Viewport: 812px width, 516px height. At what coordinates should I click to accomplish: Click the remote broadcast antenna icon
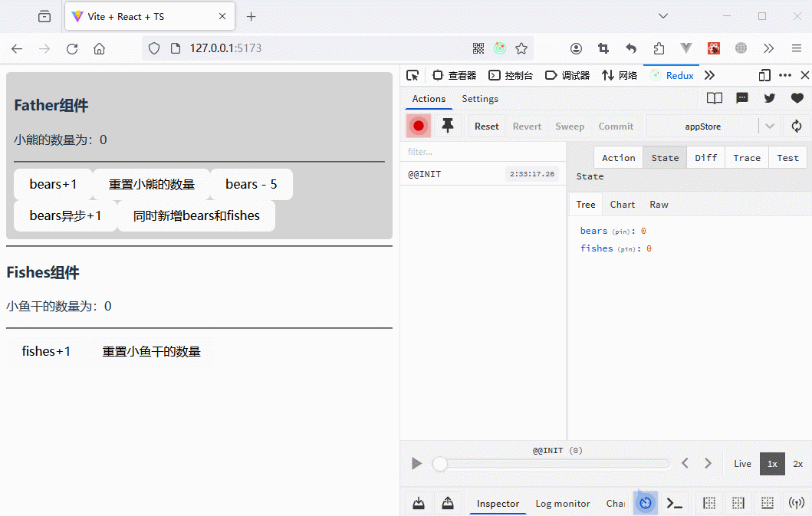pos(797,503)
